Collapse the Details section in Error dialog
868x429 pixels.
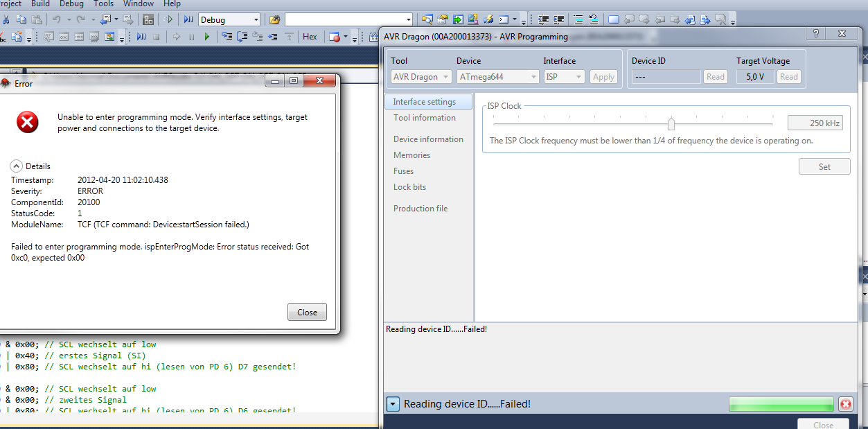point(16,166)
